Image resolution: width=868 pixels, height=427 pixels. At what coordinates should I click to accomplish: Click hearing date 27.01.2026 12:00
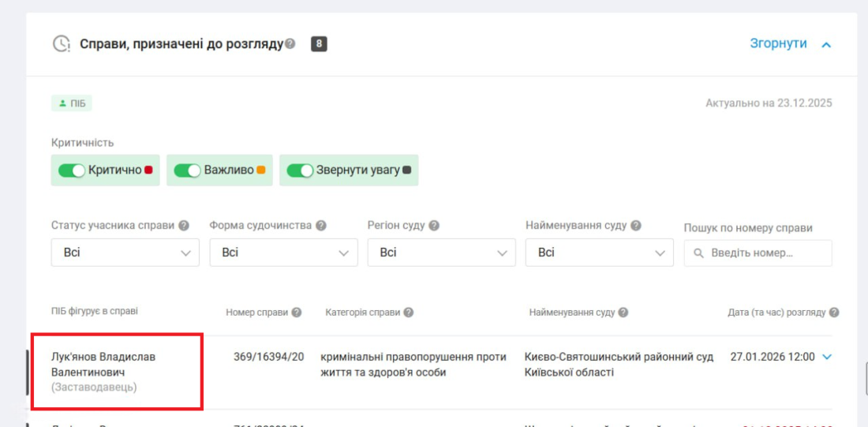[x=773, y=357]
